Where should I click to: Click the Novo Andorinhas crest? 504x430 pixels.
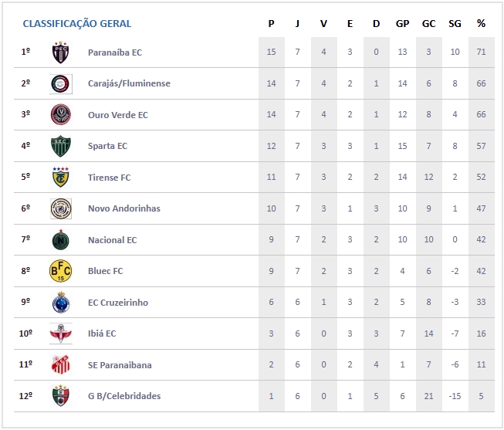[61, 208]
